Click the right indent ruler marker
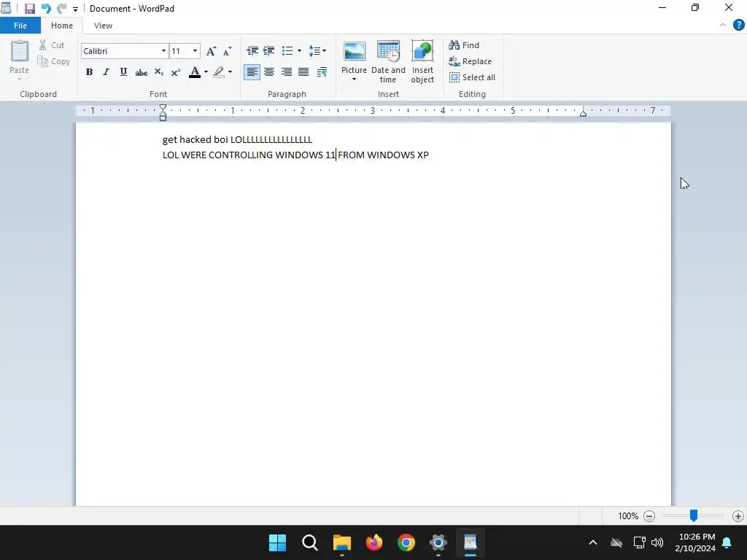The height and width of the screenshot is (560, 747). coord(583,113)
